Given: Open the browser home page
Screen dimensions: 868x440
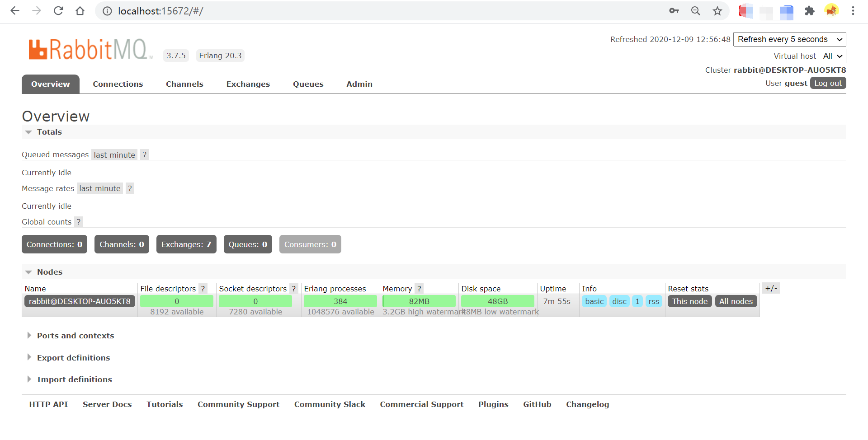Looking at the screenshot, I should 80,11.
